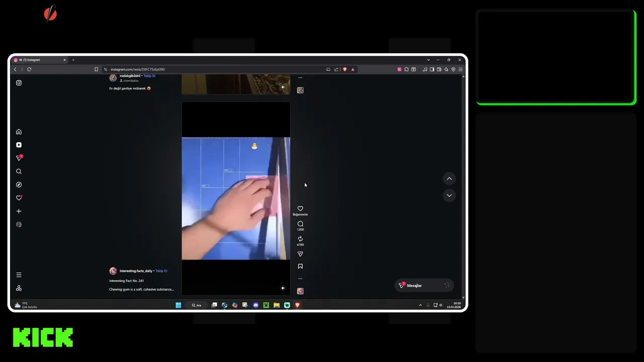
Task: Open audio thumbnail of the chewing gum reel
Action: pos(300,291)
